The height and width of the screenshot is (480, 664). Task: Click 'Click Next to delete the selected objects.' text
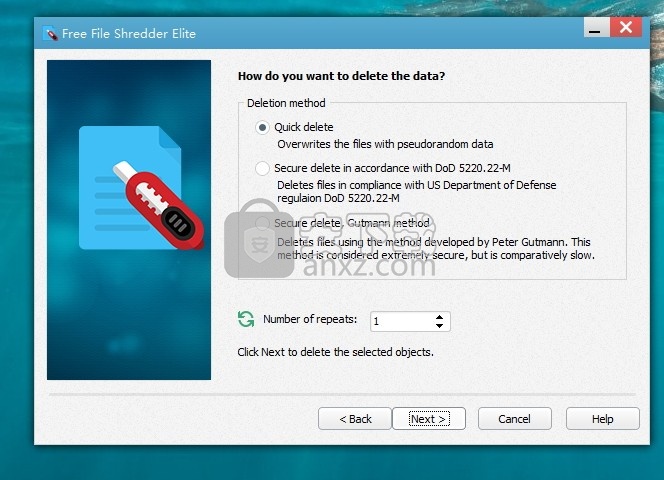pos(335,352)
